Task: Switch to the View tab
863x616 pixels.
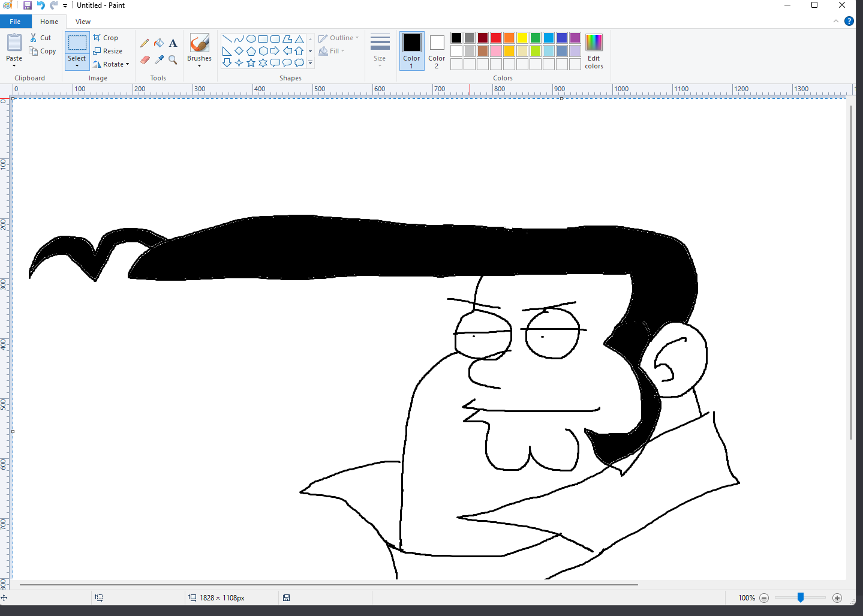Action: 83,22
